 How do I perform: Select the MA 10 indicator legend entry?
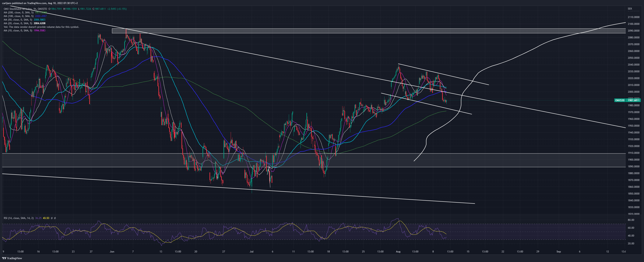pyautogui.click(x=25, y=31)
